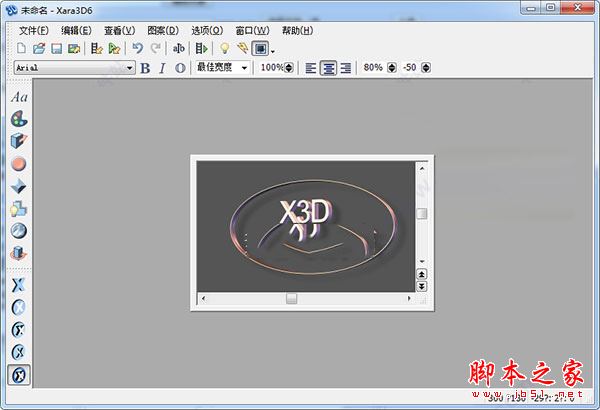Save the project using the floppy icon

[57, 49]
